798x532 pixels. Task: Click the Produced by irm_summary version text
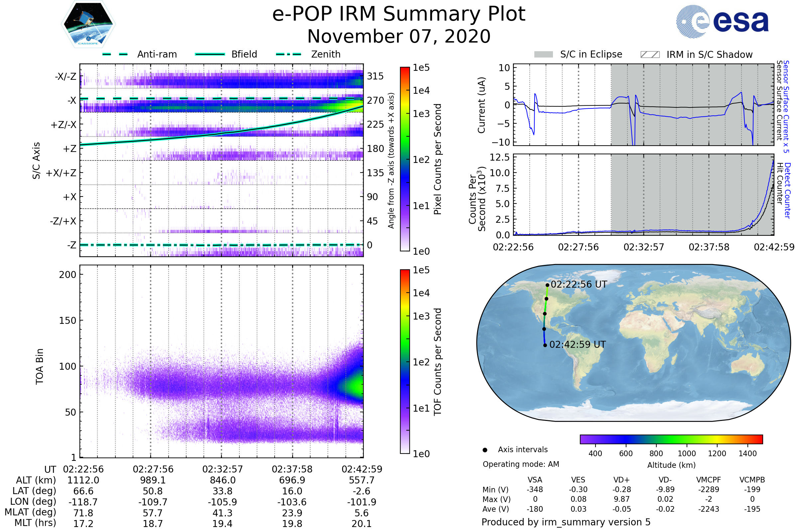tap(566, 522)
